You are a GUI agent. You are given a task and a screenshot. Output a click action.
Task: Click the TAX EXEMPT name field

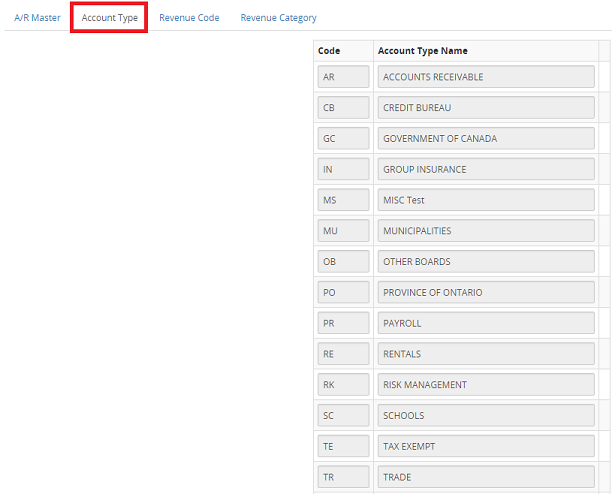pyautogui.click(x=485, y=447)
